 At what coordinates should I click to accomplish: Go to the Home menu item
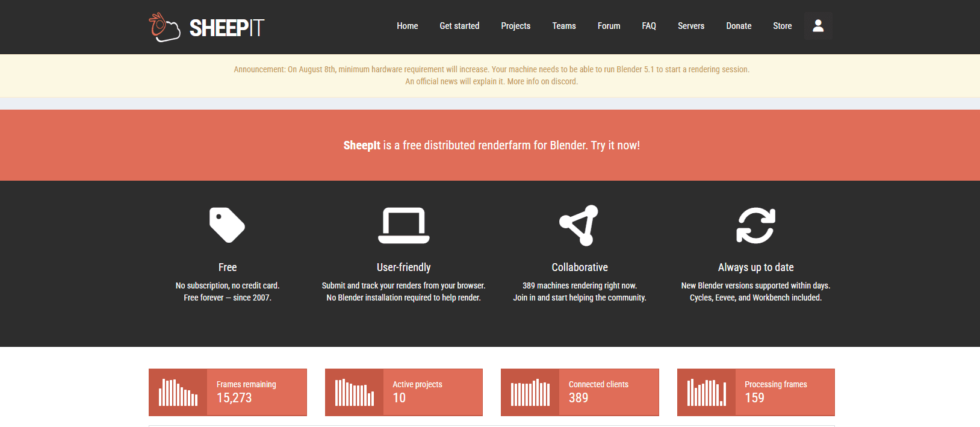coord(408,26)
